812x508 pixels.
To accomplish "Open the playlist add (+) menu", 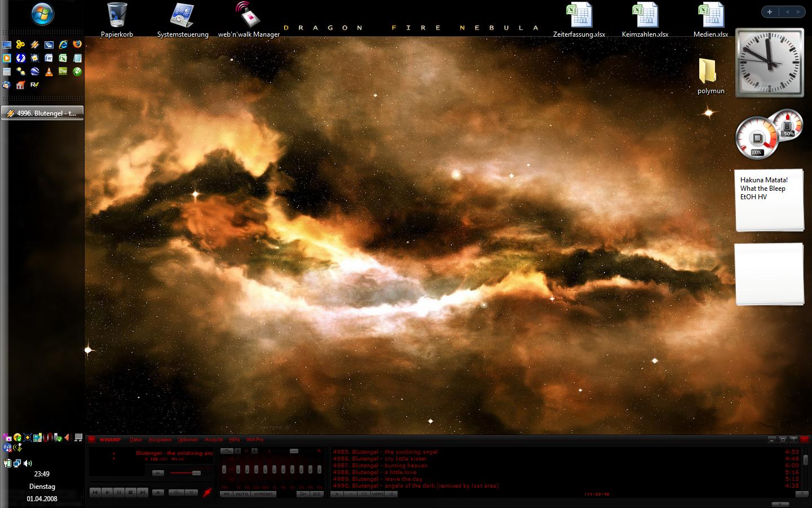I will click(337, 494).
